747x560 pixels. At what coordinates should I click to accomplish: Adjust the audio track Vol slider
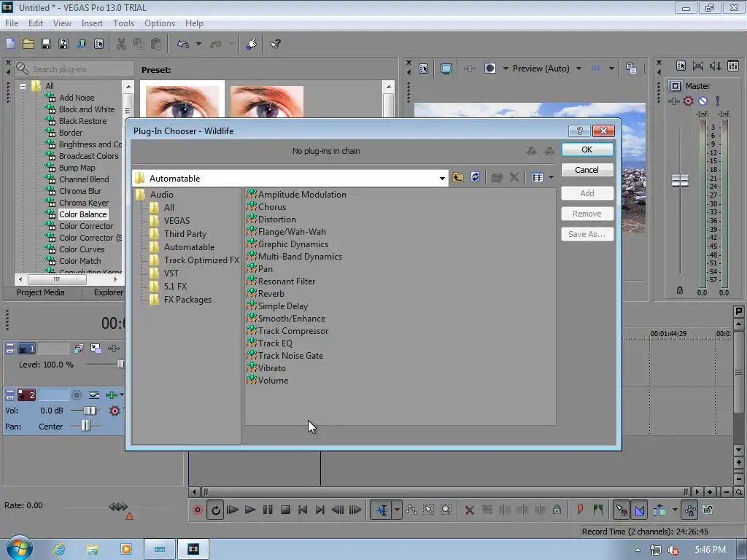point(89,411)
